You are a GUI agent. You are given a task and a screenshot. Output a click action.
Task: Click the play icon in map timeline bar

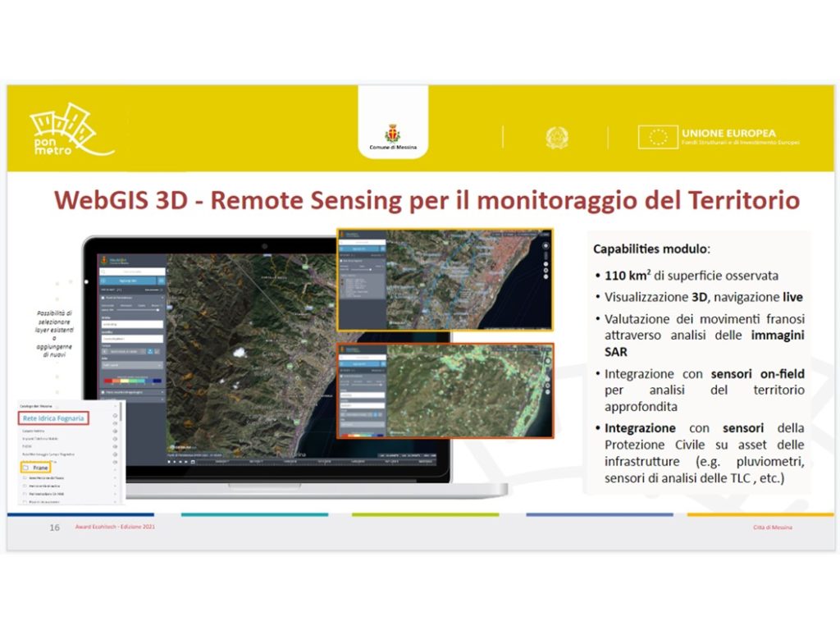pos(175,462)
